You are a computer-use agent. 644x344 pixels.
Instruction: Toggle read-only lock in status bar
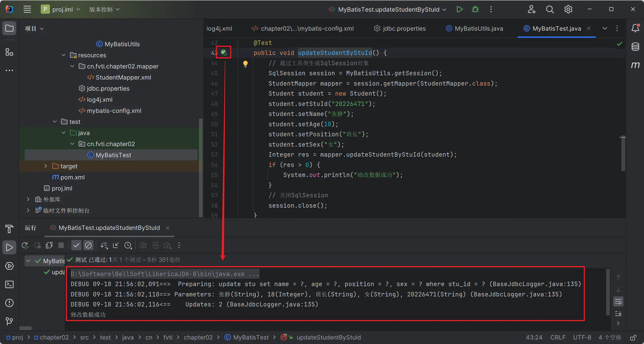click(x=633, y=338)
